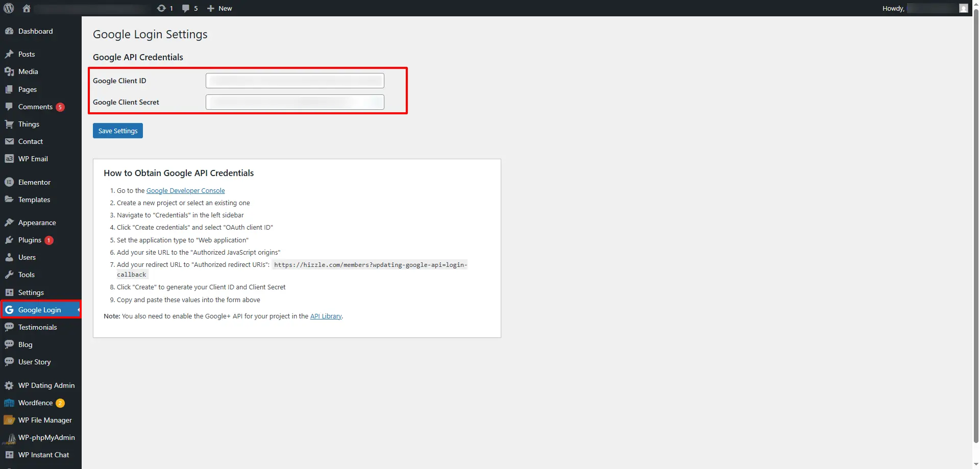This screenshot has height=469, width=980.
Task: Open Media library menu item
Action: pyautogui.click(x=41, y=71)
